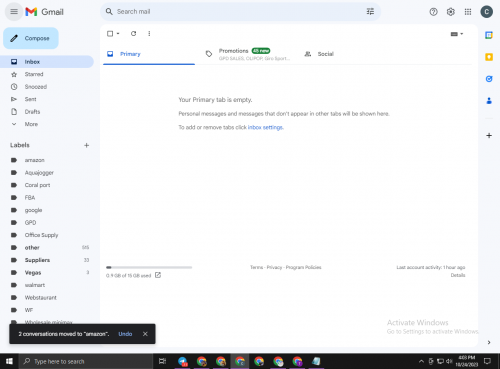500x369 pixels.
Task: Open the Sent folder
Action: click(47, 99)
